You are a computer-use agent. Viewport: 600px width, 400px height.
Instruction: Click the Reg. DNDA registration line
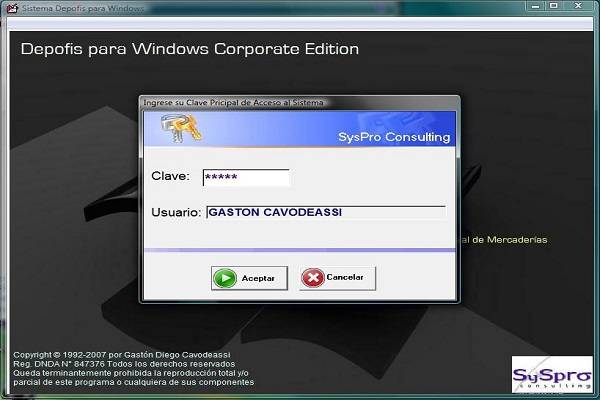[x=124, y=364]
